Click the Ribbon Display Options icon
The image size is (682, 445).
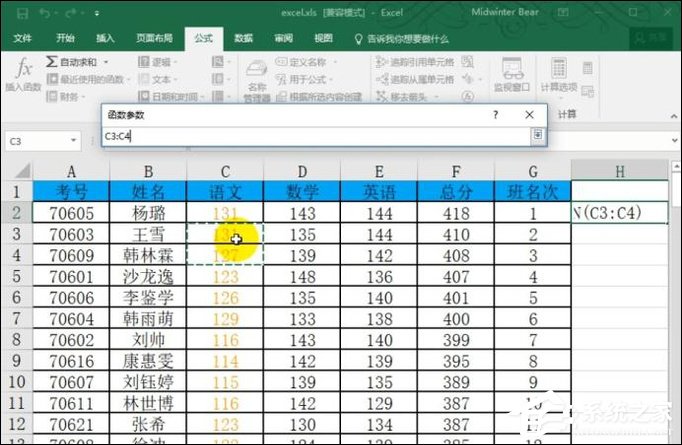coord(563,12)
